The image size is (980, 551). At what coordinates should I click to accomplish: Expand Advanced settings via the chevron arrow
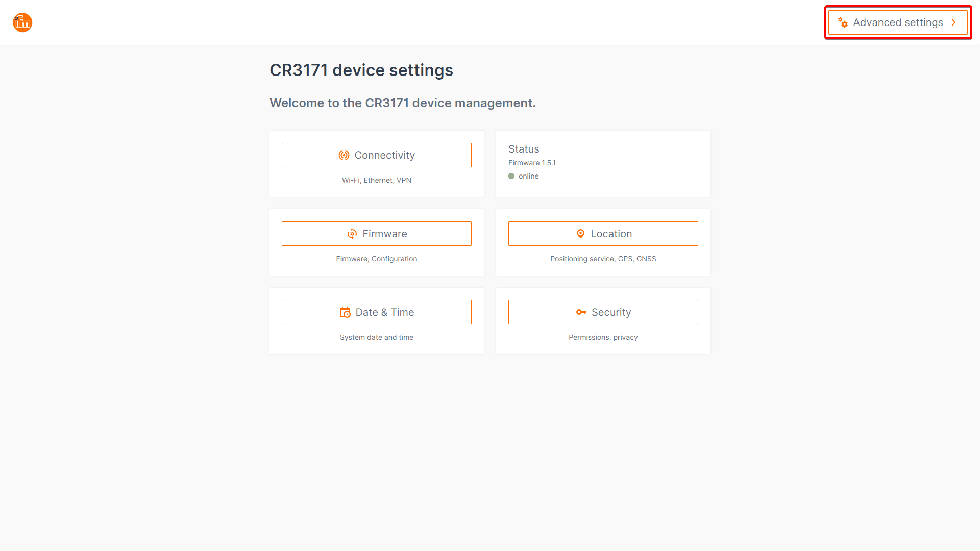pyautogui.click(x=953, y=22)
